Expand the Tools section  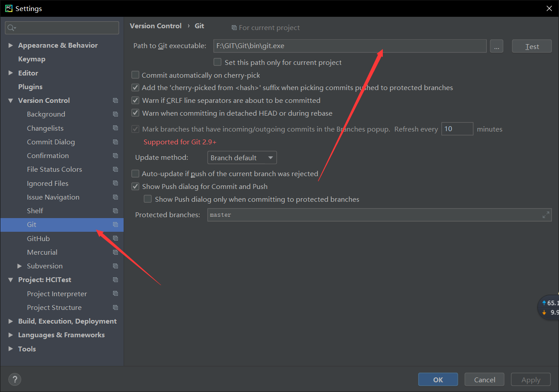(11, 349)
